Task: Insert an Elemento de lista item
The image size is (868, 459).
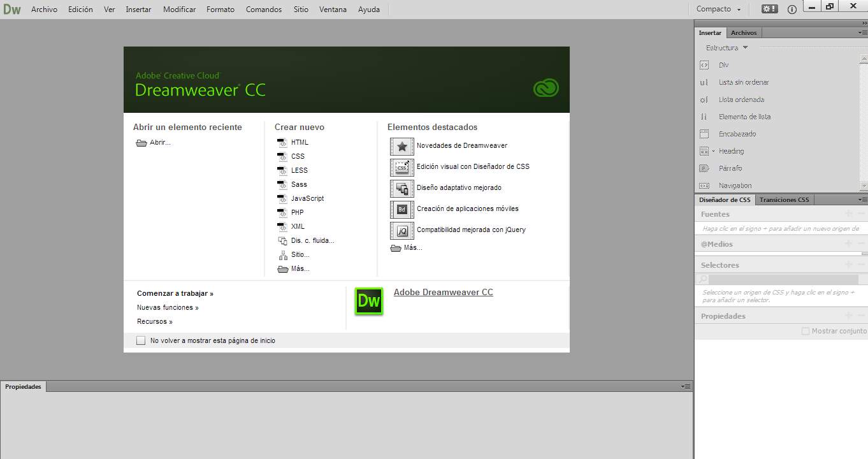Action: [744, 117]
